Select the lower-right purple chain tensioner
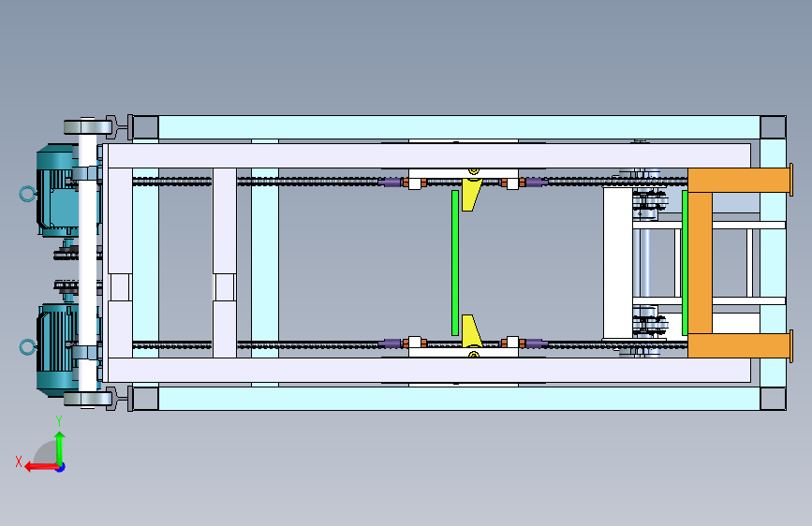 tap(537, 343)
